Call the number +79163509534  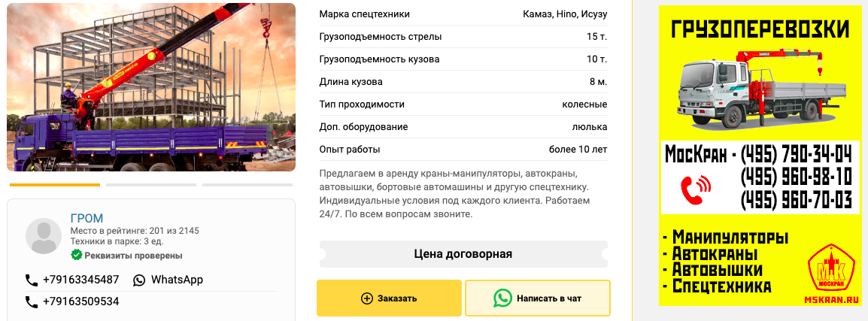81,302
